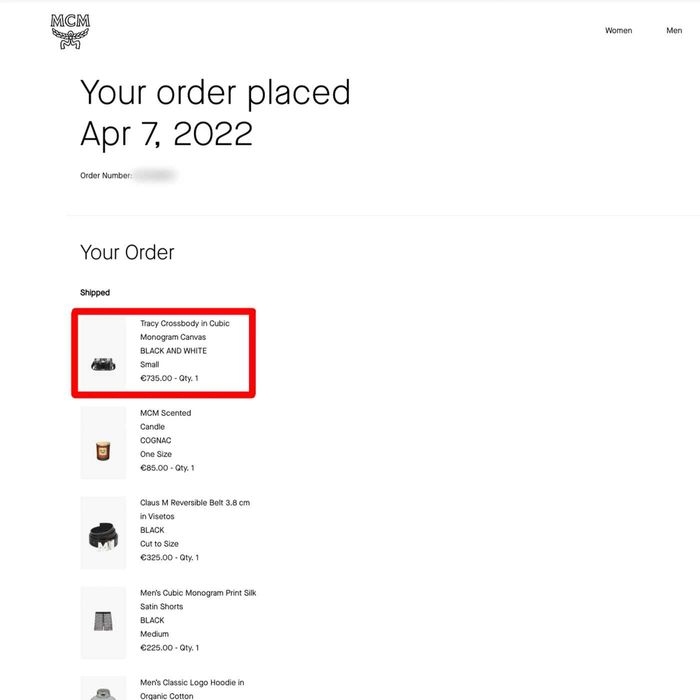Screen dimensions: 700x700
Task: Click the COGNAC color label
Action: click(x=157, y=440)
